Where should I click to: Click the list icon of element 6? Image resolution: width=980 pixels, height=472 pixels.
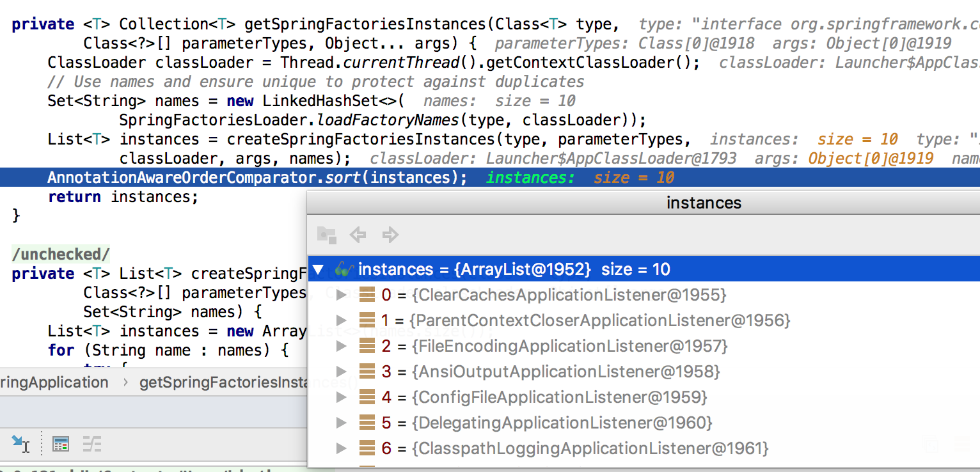tap(367, 448)
